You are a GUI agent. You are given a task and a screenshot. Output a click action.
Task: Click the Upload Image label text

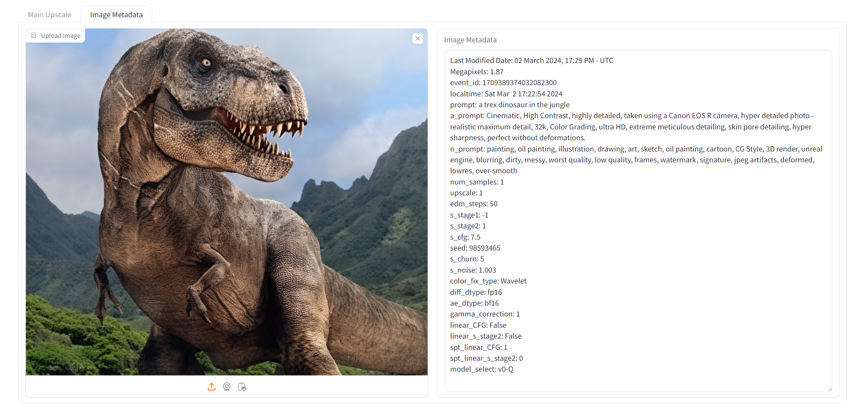pos(60,36)
